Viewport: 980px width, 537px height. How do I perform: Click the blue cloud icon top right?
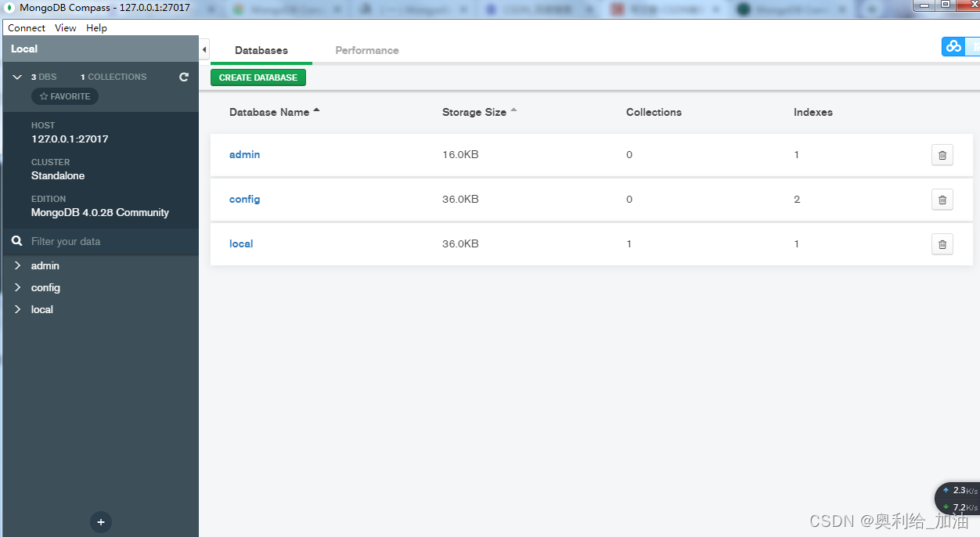[953, 46]
